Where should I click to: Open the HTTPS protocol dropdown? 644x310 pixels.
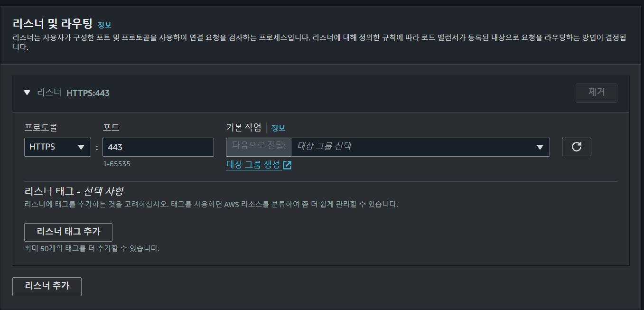point(57,147)
